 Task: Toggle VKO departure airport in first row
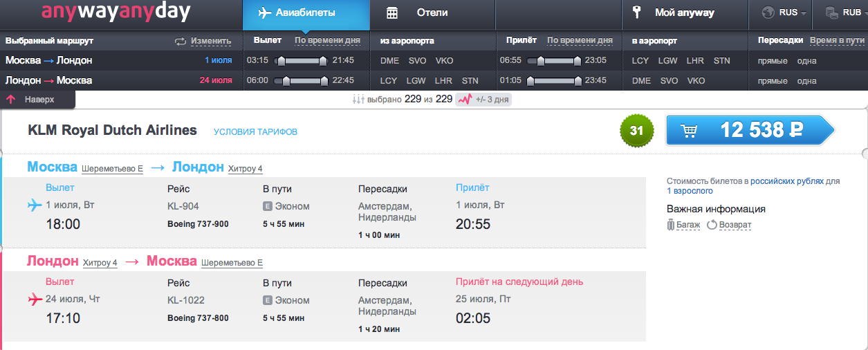[x=444, y=61]
